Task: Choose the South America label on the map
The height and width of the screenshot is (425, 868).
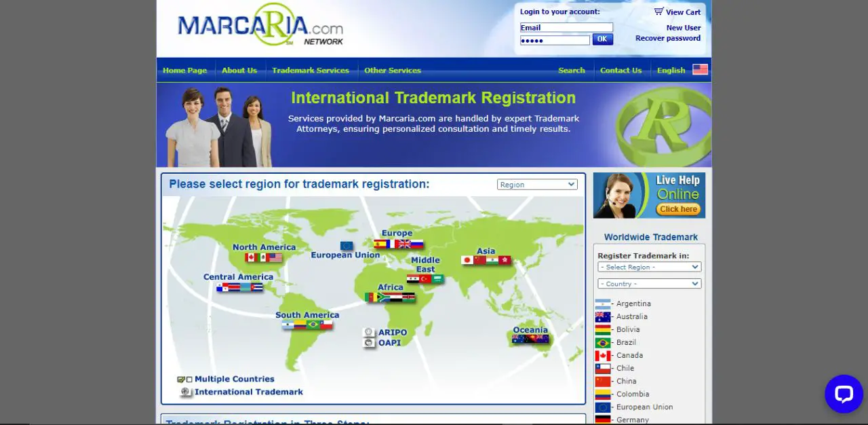Action: pyautogui.click(x=307, y=315)
